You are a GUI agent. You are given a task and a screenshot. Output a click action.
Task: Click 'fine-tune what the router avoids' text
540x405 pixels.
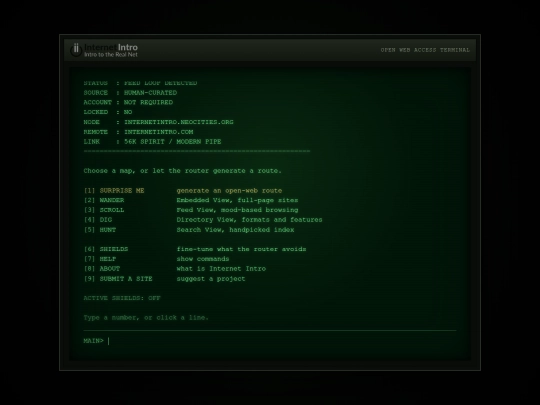[x=241, y=249]
